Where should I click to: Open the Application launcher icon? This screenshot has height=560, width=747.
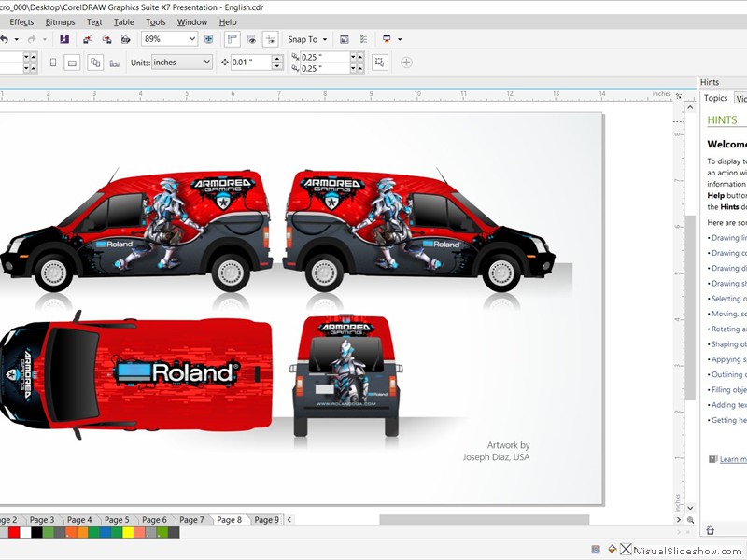pyautogui.click(x=387, y=39)
